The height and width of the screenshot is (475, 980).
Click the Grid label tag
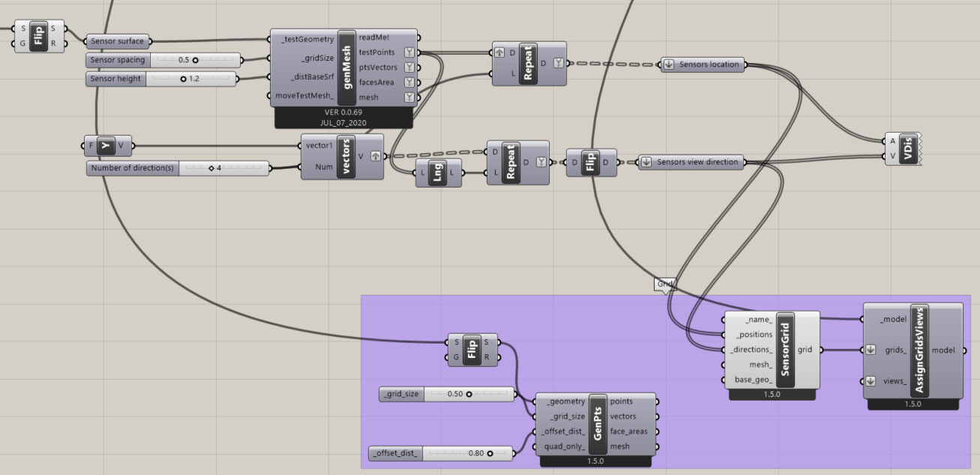tap(665, 284)
